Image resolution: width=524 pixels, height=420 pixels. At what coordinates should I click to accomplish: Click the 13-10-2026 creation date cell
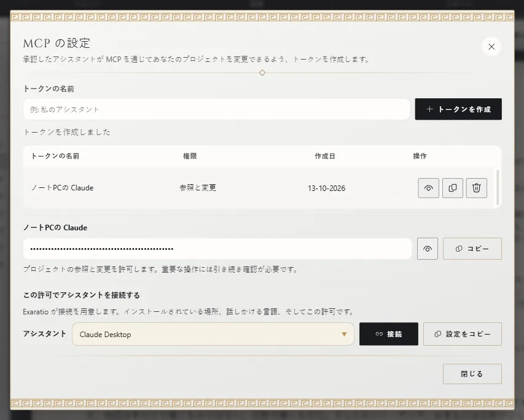(x=326, y=189)
